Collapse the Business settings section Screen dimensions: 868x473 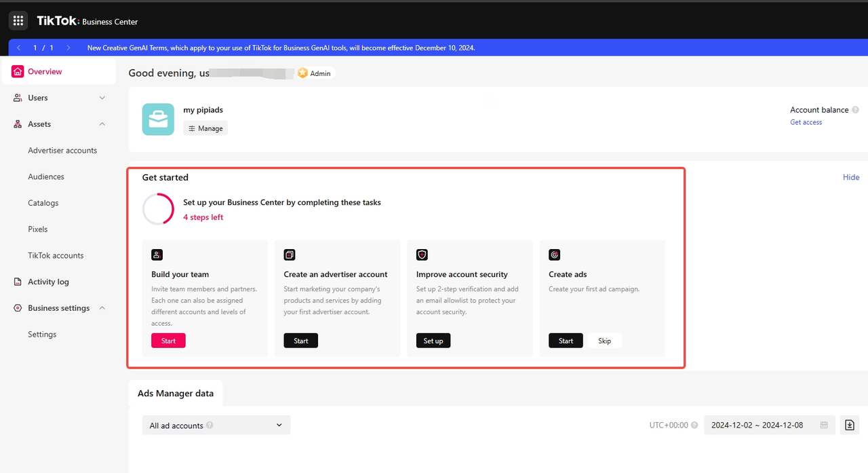click(102, 307)
